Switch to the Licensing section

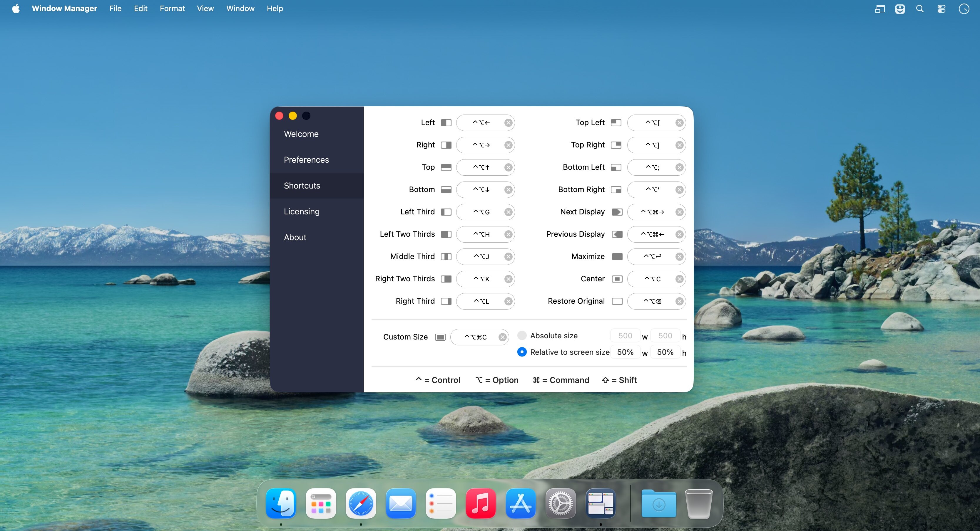tap(301, 211)
